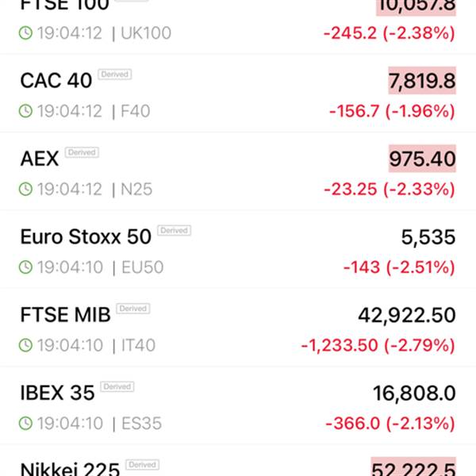Click the Derived badge next to CAC 40

pos(115,75)
